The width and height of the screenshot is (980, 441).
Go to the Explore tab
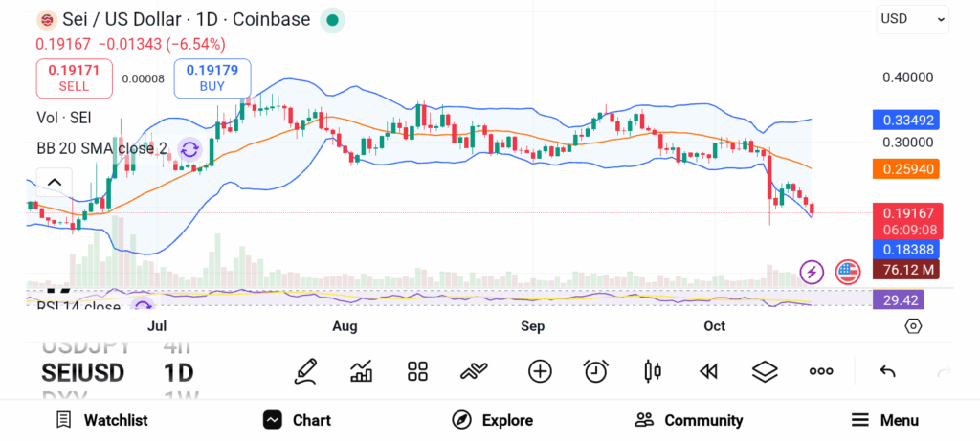point(493,420)
